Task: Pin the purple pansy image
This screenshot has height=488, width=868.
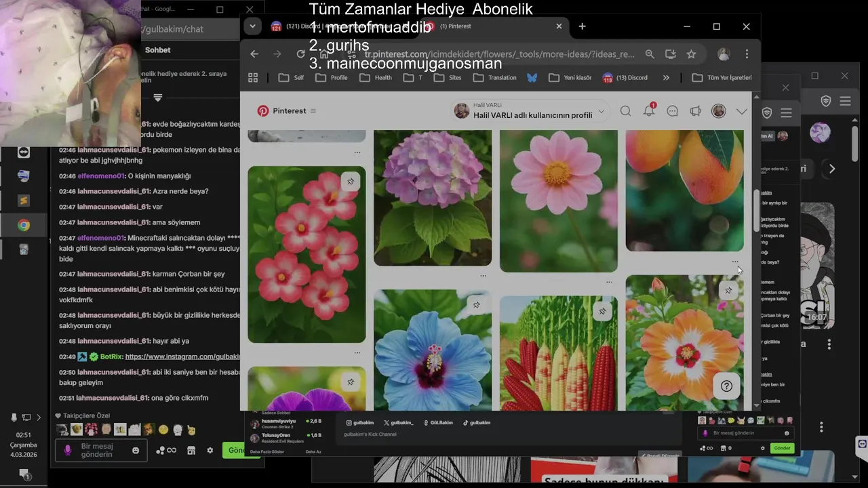Action: coord(351,382)
